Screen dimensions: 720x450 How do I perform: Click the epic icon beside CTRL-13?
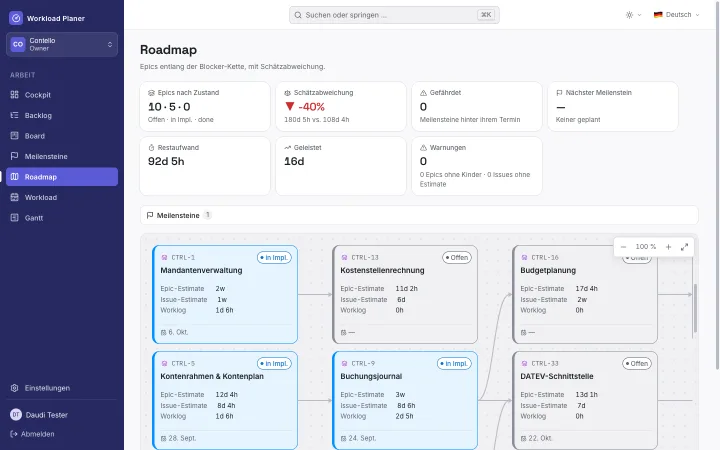pyautogui.click(x=344, y=258)
